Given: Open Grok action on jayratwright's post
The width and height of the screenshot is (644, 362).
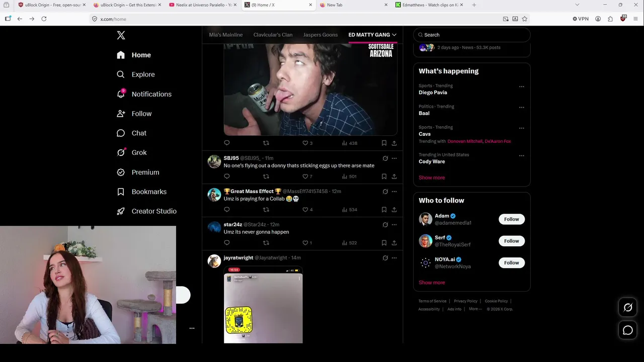Looking at the screenshot, I should (385, 258).
